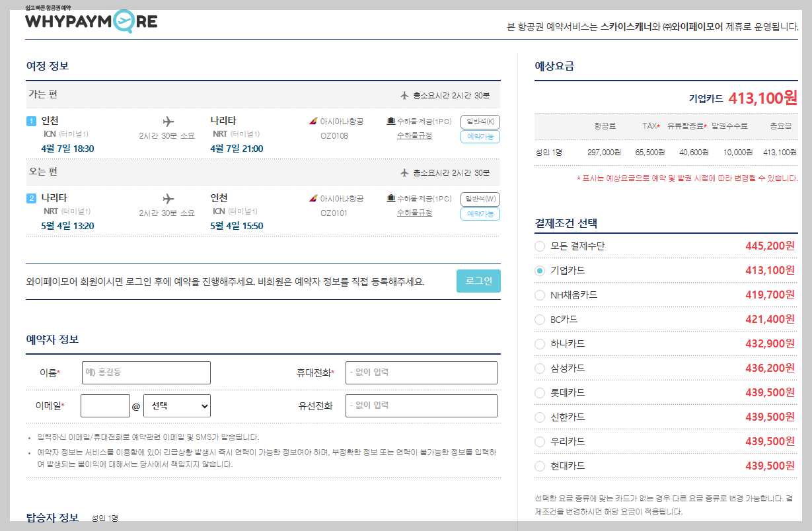Select 삼성카드 payment option
Viewport: 812px width, 531px height.
pos(540,369)
